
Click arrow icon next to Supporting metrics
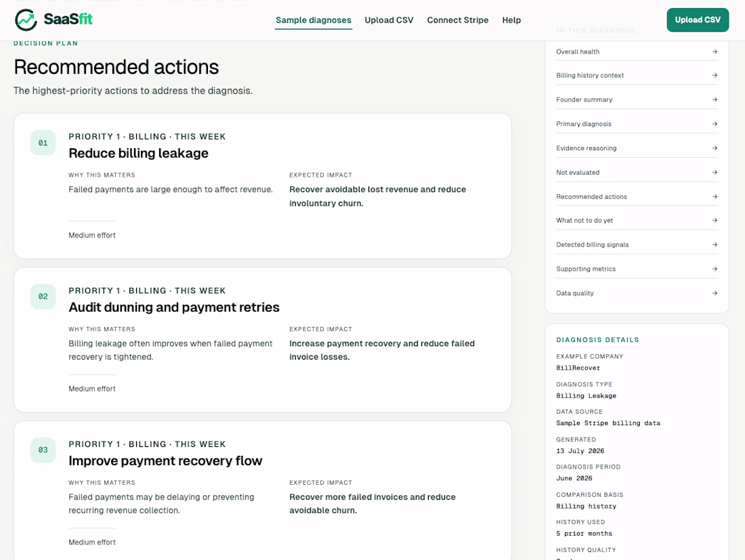coord(715,268)
